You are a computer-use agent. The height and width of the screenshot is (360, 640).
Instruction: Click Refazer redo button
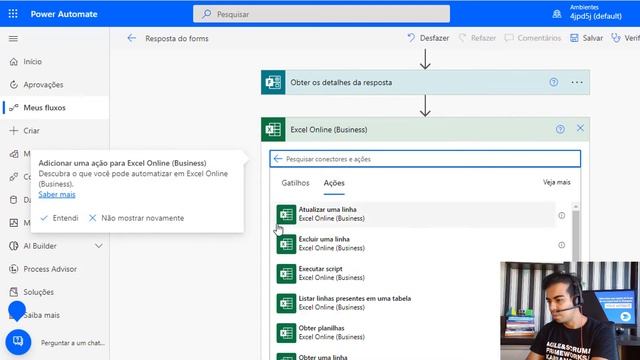point(477,38)
